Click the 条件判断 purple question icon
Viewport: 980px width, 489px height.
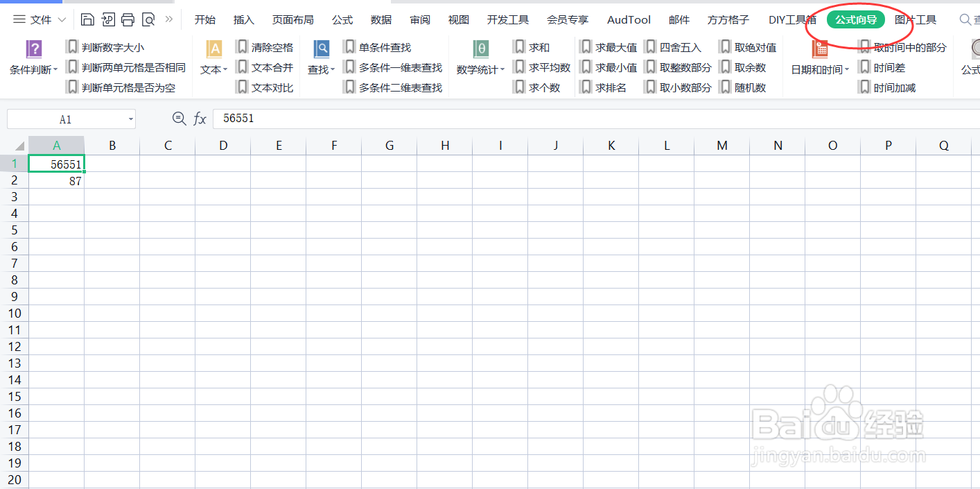(x=34, y=49)
